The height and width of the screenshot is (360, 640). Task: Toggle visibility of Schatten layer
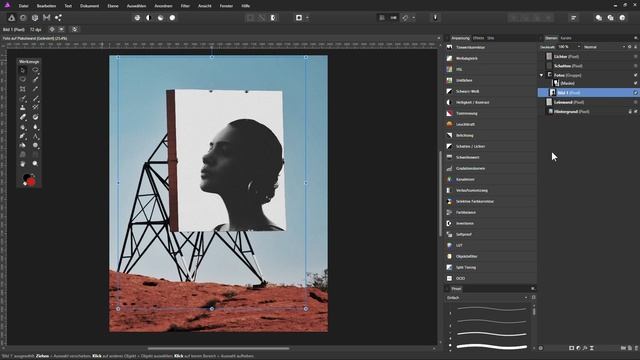pos(636,66)
